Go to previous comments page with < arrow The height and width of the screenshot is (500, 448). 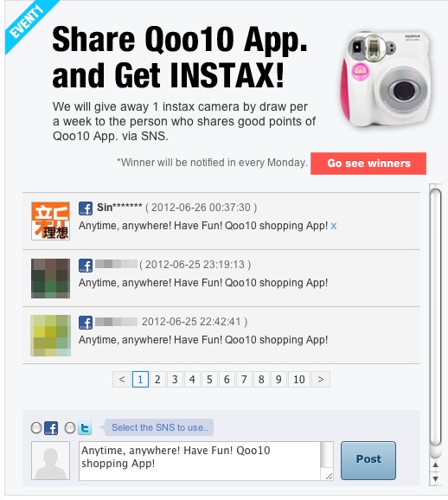(121, 380)
